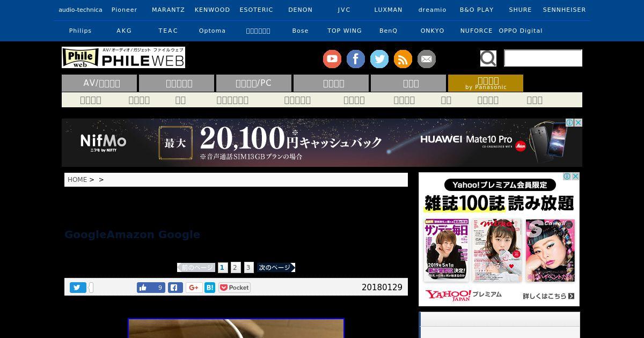Open the TEAC brand link
Screen dimensions: 644x338
[x=169, y=31]
